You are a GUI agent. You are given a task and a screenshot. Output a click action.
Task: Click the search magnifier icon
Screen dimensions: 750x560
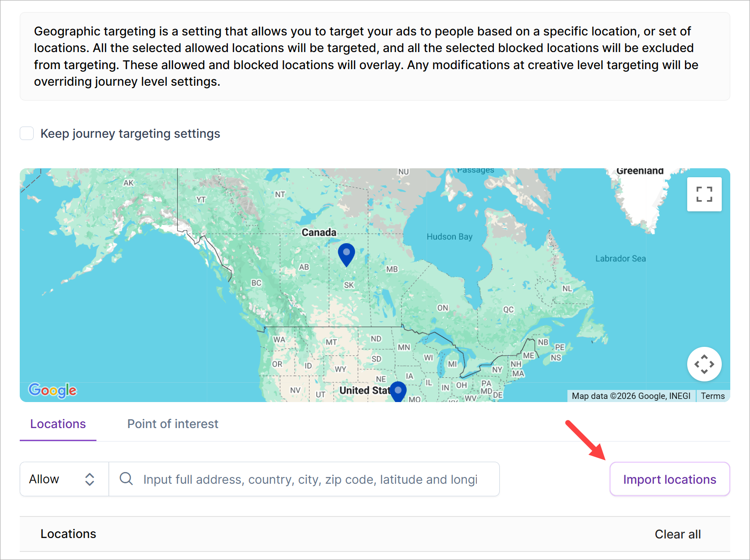coord(126,479)
